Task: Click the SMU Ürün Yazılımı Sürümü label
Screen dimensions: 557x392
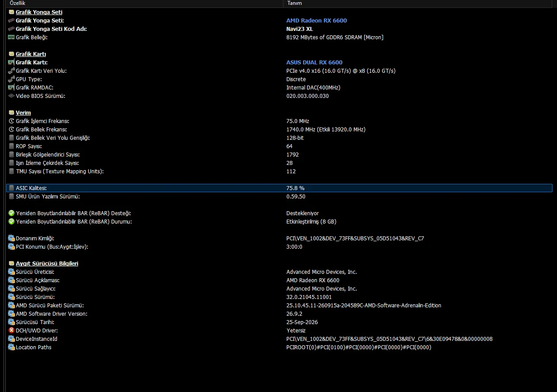Action: pos(48,197)
